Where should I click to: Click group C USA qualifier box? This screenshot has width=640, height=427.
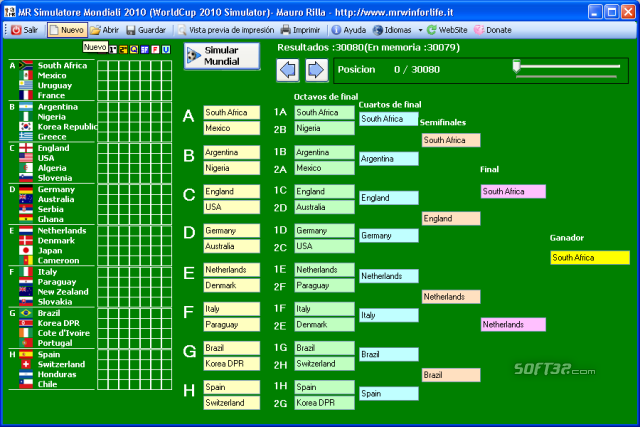pyautogui.click(x=232, y=207)
